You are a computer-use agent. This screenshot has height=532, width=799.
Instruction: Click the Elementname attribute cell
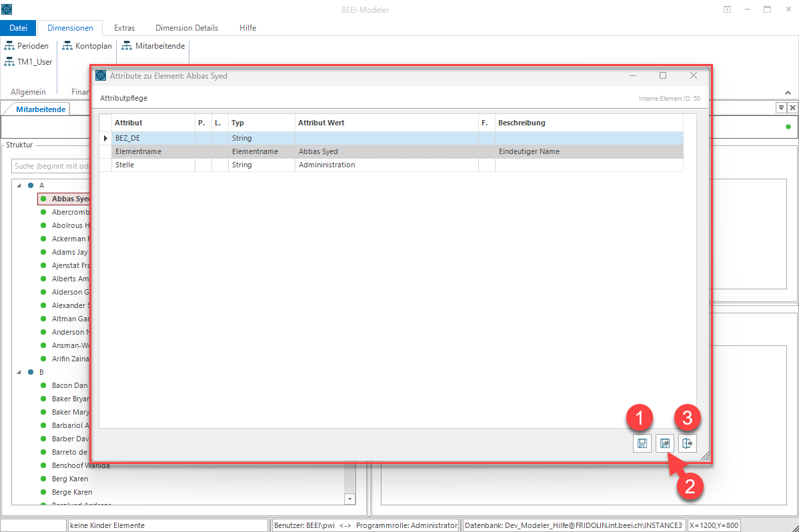point(153,151)
